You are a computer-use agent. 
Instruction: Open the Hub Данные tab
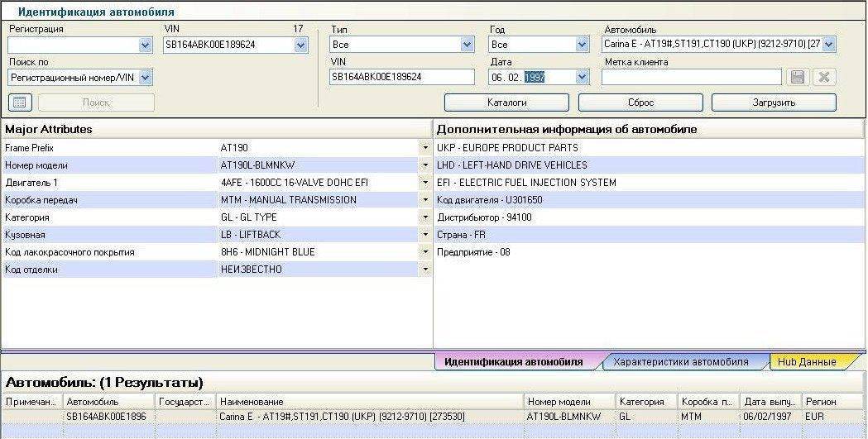click(811, 362)
